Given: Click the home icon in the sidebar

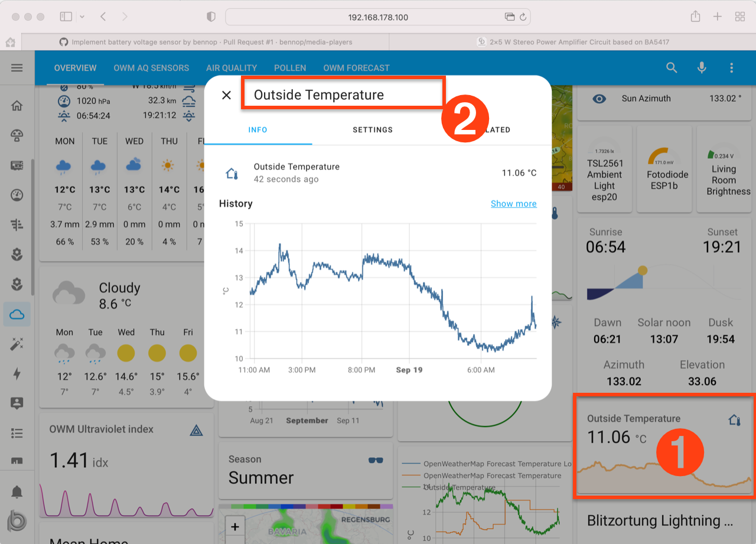Looking at the screenshot, I should point(17,105).
